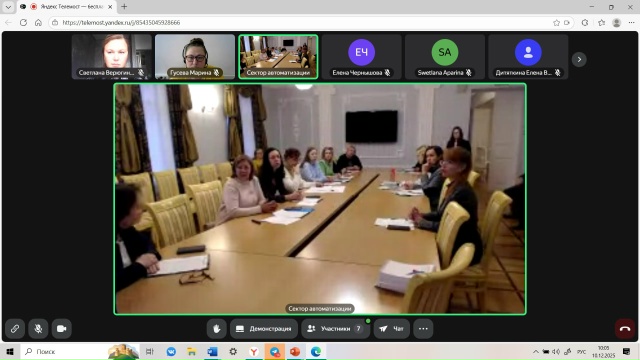Select Swetlana Aparina participant tile
The image size is (640, 360).
click(445, 56)
